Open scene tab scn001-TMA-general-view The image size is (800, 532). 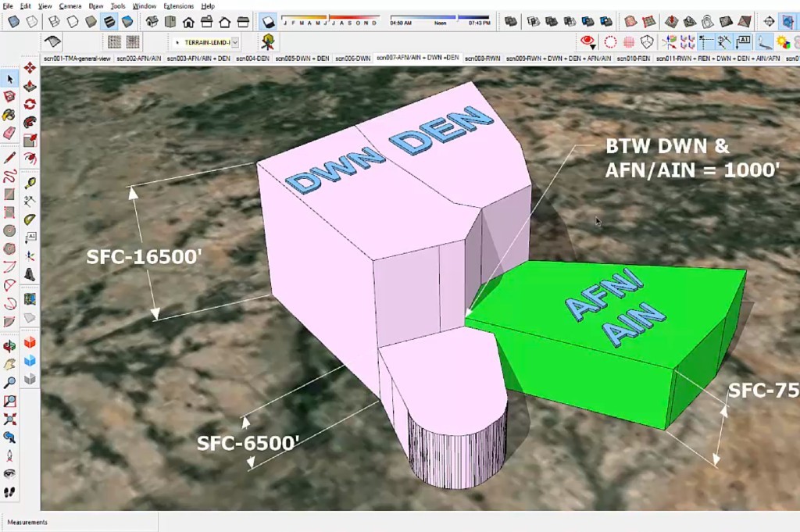pyautogui.click(x=77, y=58)
